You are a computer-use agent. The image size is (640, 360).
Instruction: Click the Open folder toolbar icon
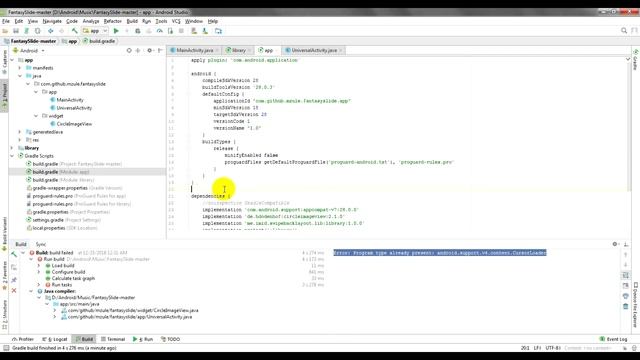coord(5,31)
